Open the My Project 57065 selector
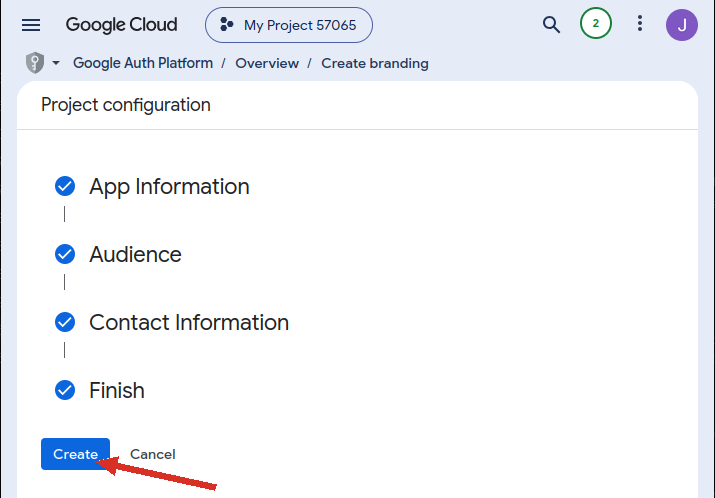Image resolution: width=715 pixels, height=498 pixels. pos(289,25)
